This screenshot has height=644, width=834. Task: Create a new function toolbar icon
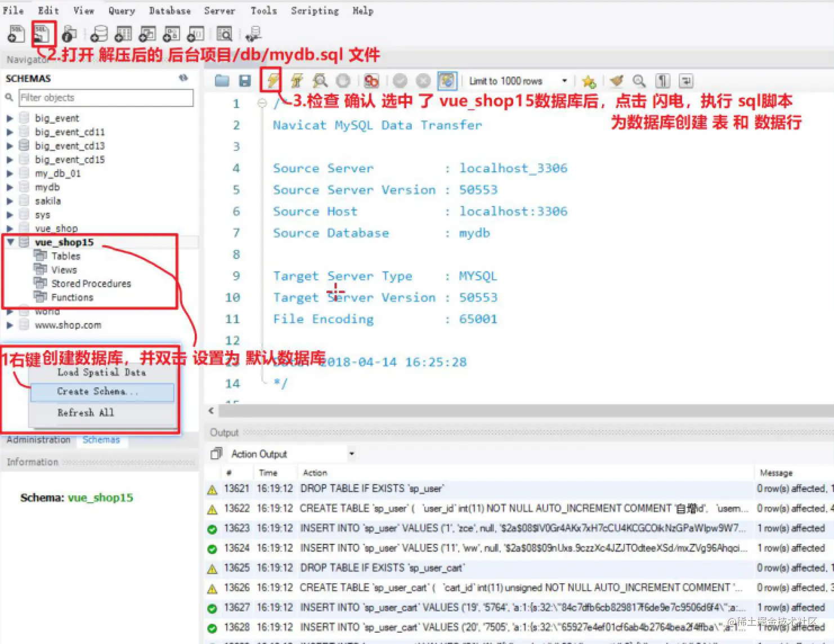196,34
